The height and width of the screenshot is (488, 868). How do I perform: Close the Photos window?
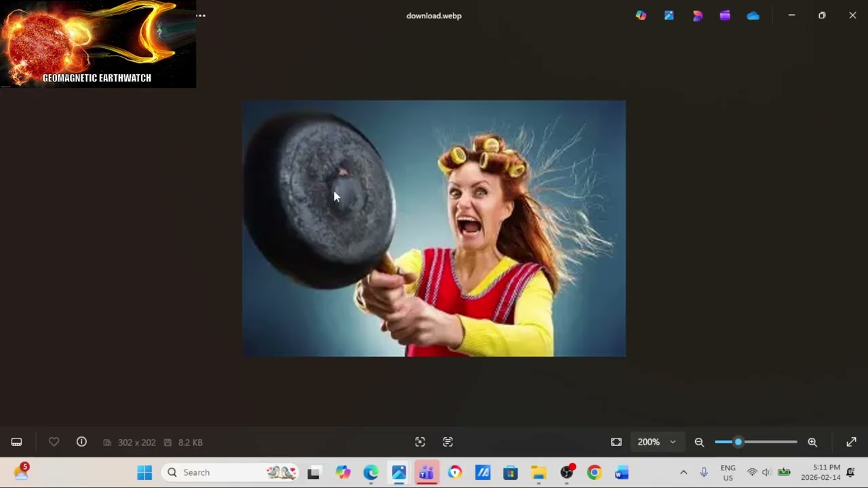pos(852,15)
